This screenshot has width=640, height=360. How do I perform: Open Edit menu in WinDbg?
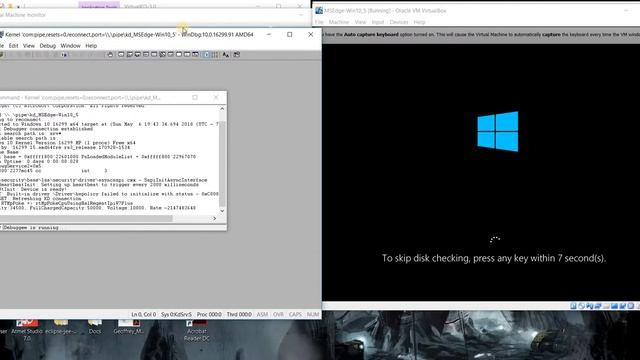coord(13,46)
